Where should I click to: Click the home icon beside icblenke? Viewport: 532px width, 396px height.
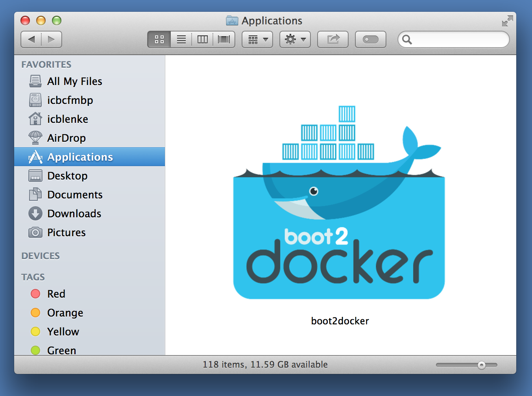click(35, 118)
